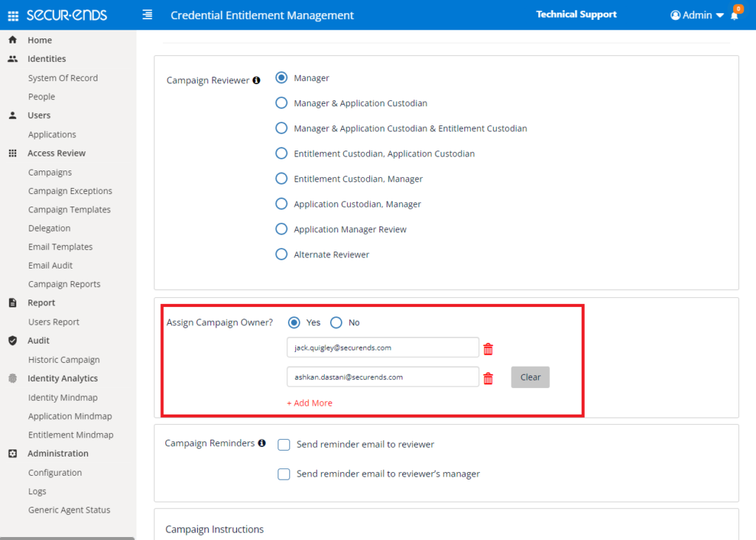
Task: Click the Campaign Reminders info icon
Action: pyautogui.click(x=262, y=443)
